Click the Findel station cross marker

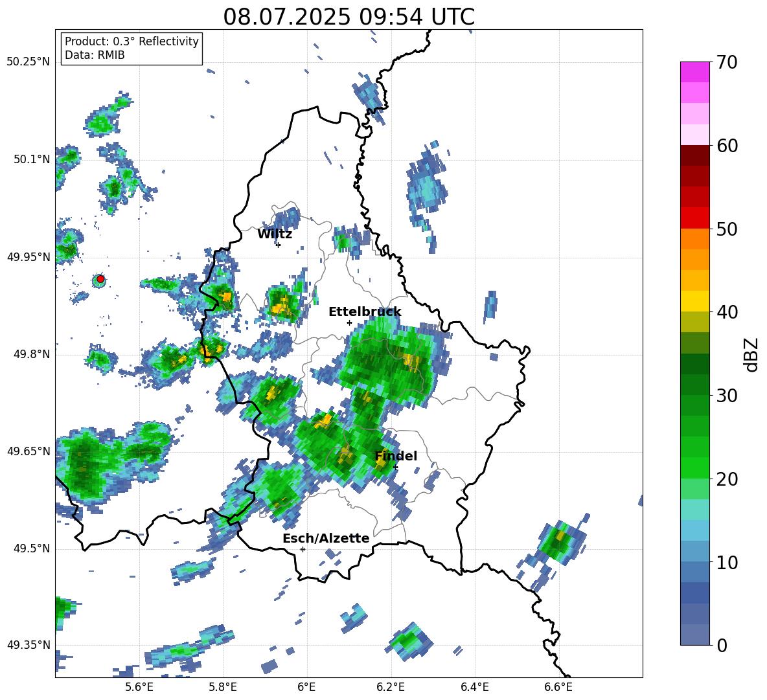395,468
